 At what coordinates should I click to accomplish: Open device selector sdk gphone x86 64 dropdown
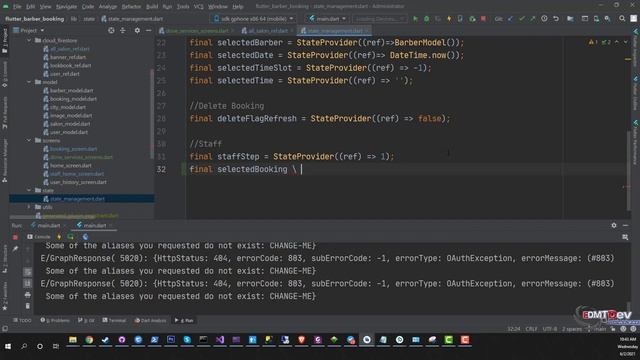pos(253,19)
